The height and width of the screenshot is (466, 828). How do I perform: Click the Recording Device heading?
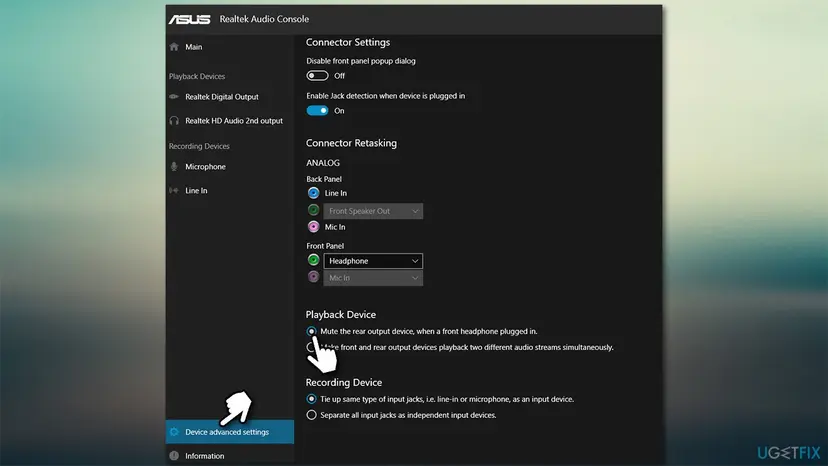click(x=344, y=382)
